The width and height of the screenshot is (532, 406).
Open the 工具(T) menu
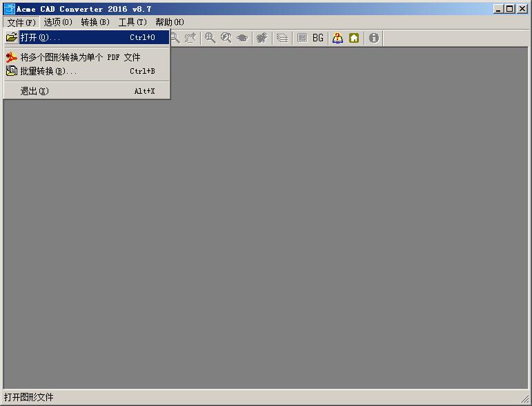pyautogui.click(x=132, y=22)
